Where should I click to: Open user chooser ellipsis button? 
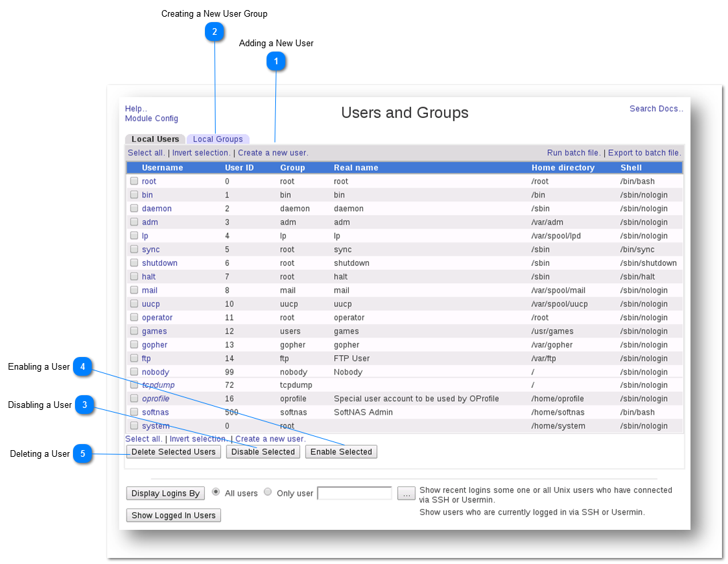point(407,494)
